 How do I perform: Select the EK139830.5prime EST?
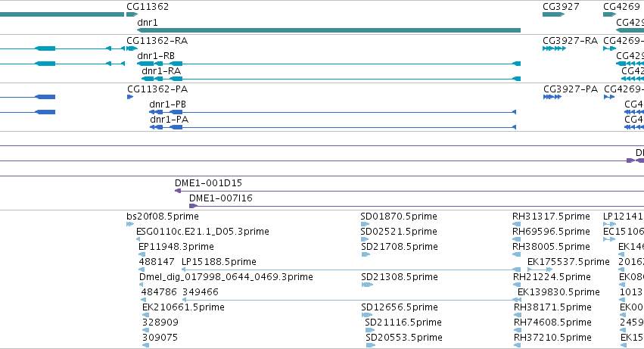coord(558,292)
